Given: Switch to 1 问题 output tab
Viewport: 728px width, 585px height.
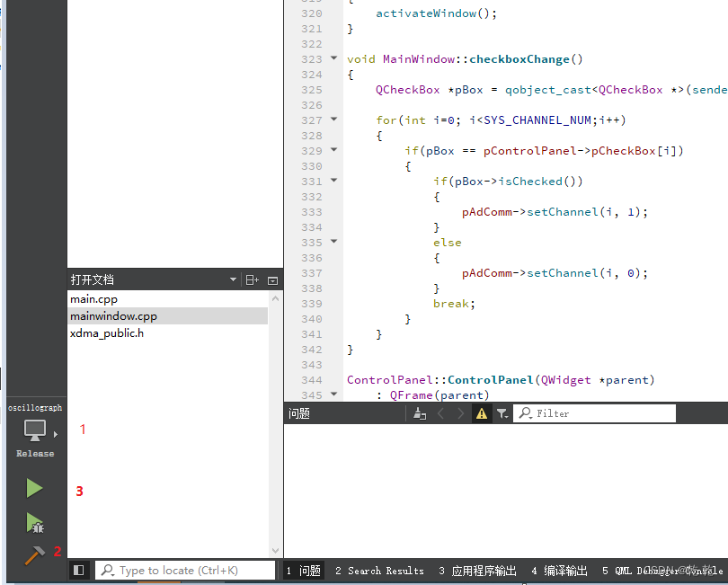Looking at the screenshot, I should 304,571.
